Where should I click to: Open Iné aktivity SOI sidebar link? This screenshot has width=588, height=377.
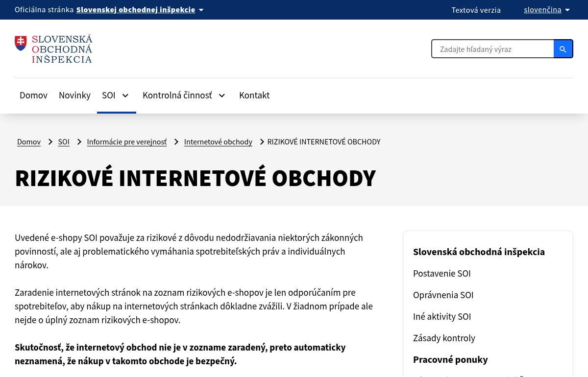(442, 317)
